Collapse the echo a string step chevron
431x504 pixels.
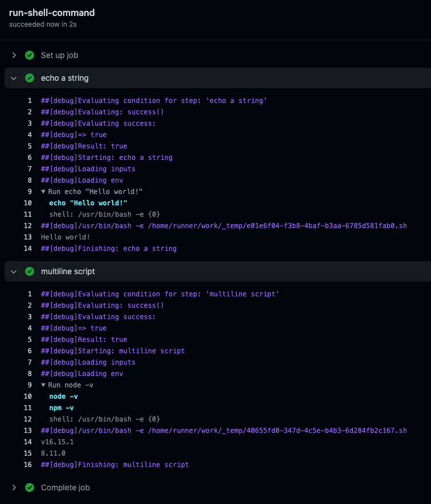coord(14,78)
